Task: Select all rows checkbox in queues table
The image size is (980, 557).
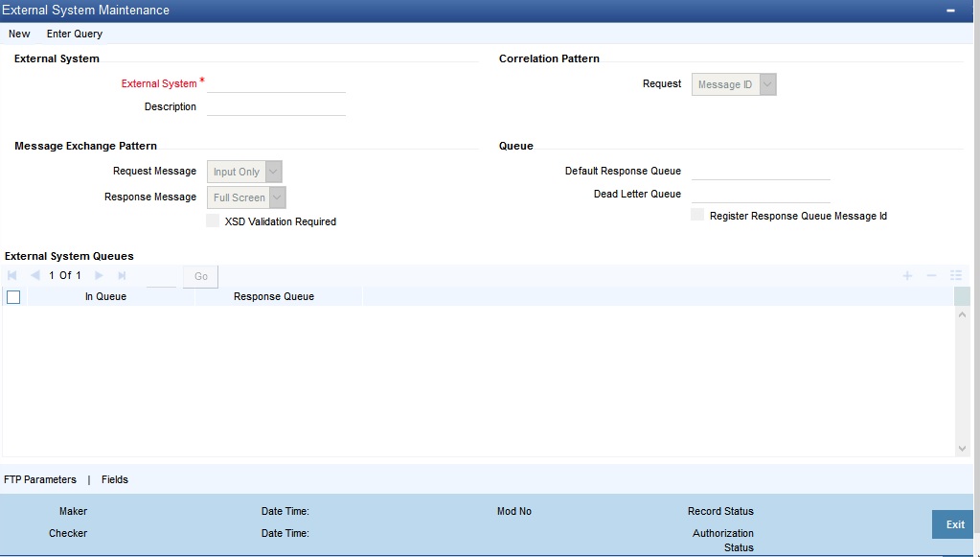Action: tap(13, 297)
